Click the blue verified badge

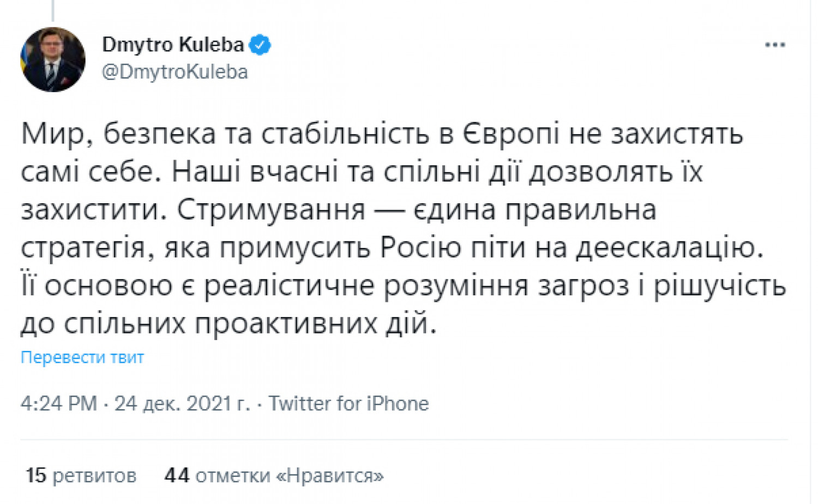[x=260, y=45]
